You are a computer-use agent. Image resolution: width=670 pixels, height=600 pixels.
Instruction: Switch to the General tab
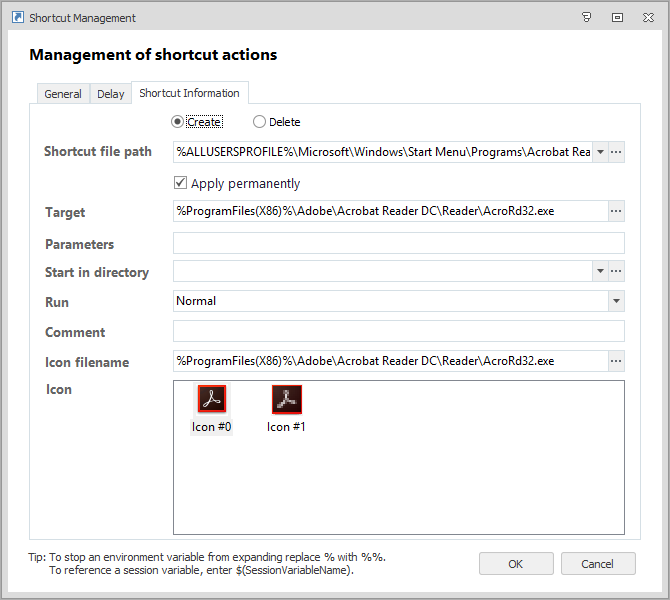point(63,94)
